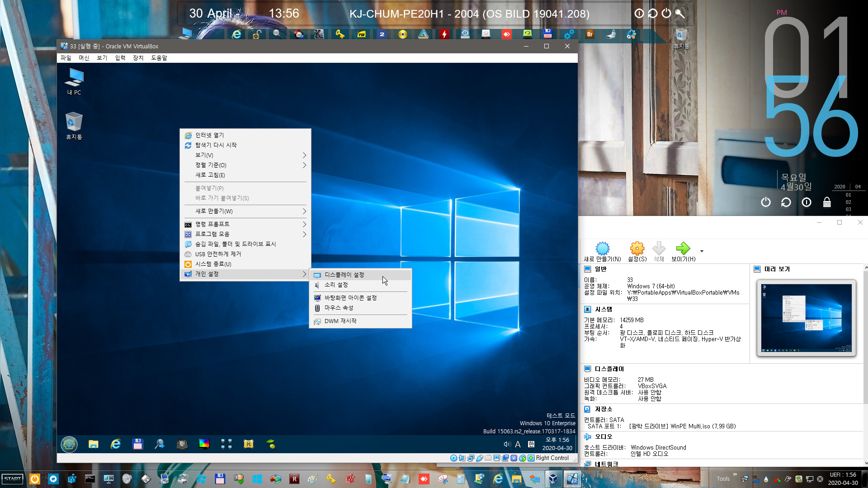Click dark red R icon on host taskbar

coord(294,479)
